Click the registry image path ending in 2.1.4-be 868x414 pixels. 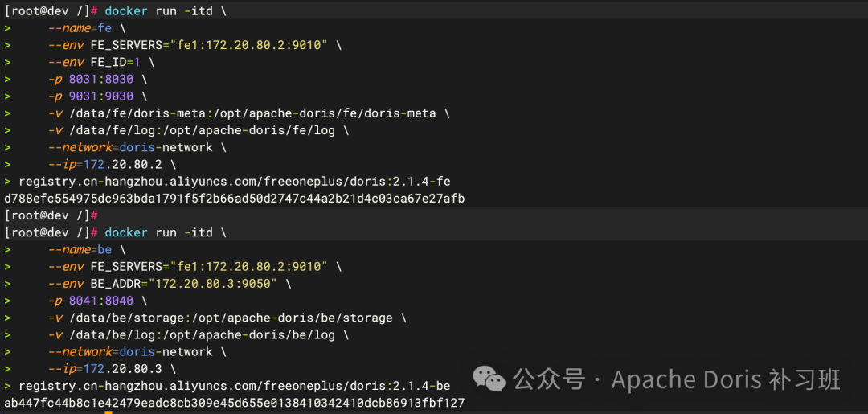point(235,386)
